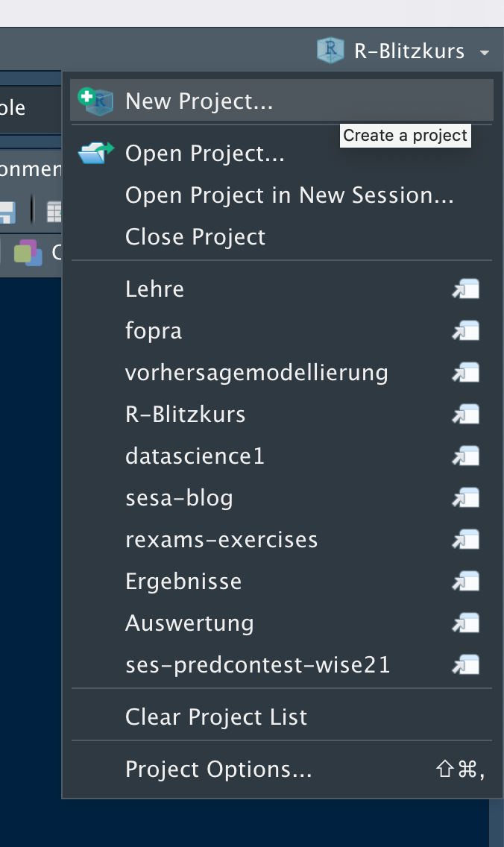Click the New Project icon with green plus
Screen dimensions: 504x847
pos(95,101)
